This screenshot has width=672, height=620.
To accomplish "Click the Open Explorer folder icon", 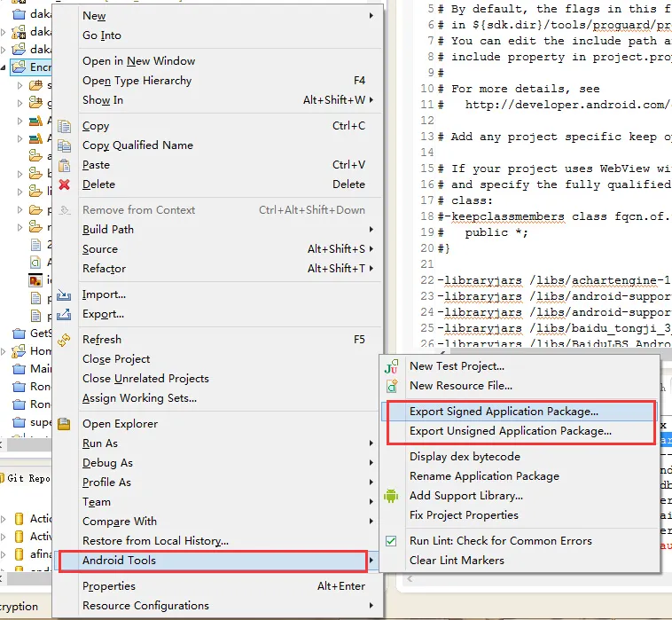I will coord(64,424).
